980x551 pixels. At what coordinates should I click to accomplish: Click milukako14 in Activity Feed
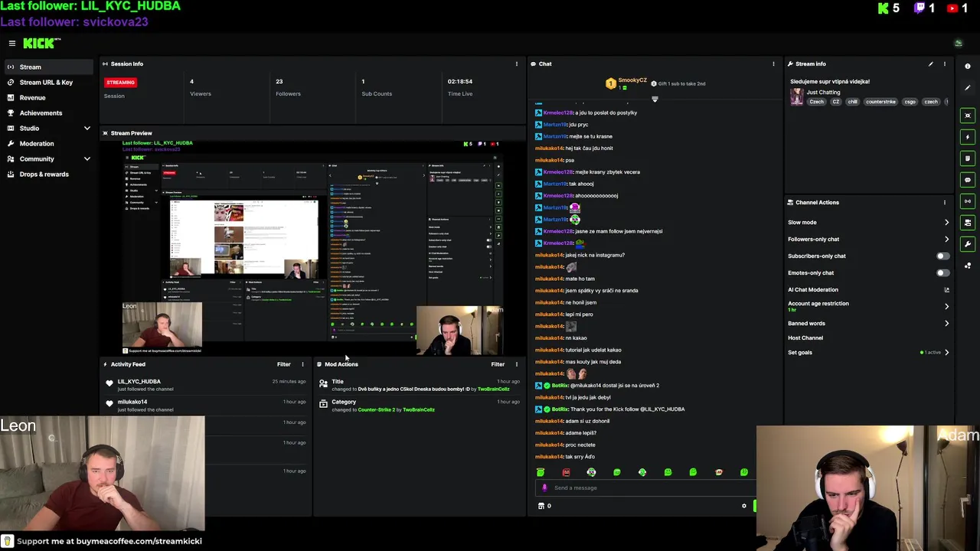coord(132,402)
